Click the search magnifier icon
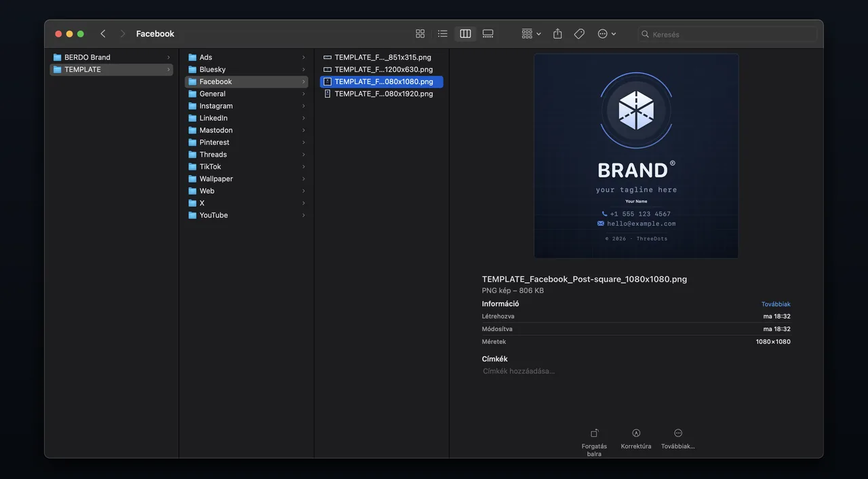The width and height of the screenshot is (868, 479). 646,34
